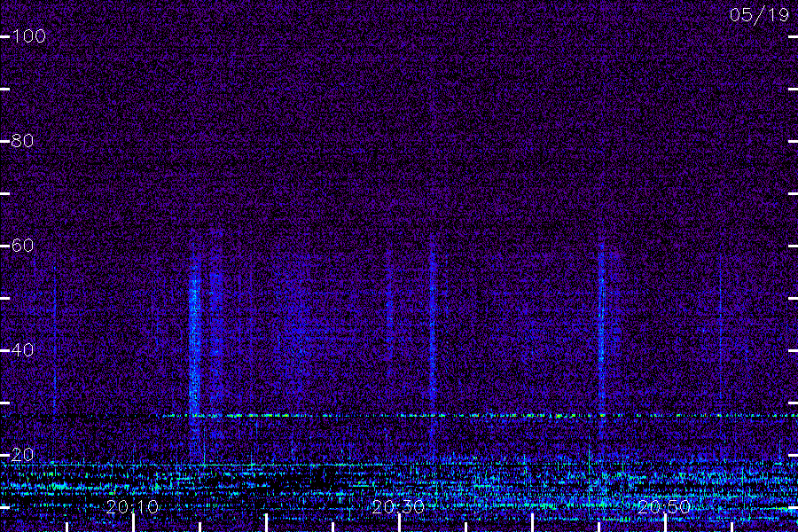The width and height of the screenshot is (798, 532).
Task: Click the 40 frequency axis label
Action: point(22,349)
